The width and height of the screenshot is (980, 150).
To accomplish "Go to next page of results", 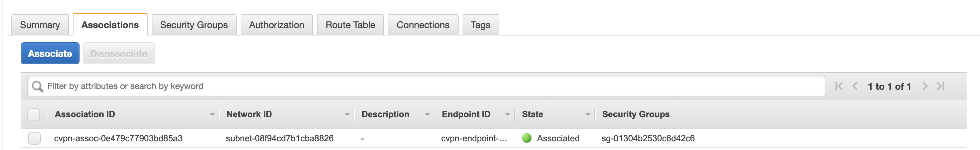I will (x=925, y=86).
